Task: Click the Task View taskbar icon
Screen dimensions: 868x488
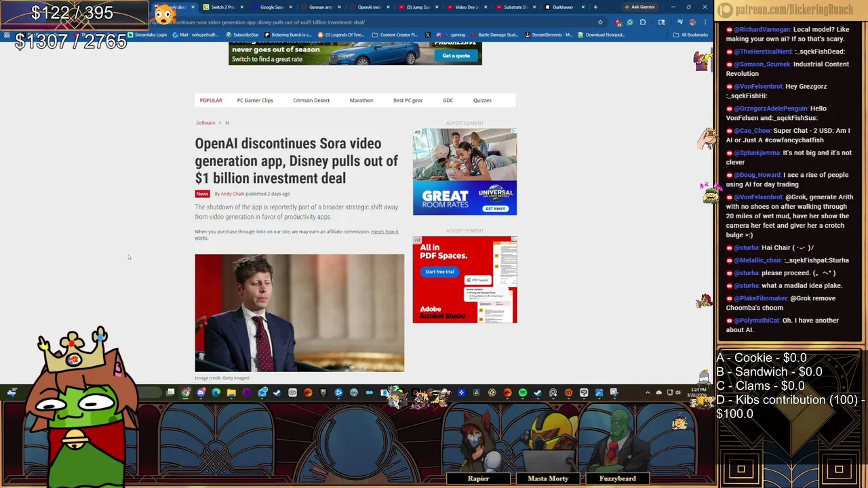Action: click(170, 392)
